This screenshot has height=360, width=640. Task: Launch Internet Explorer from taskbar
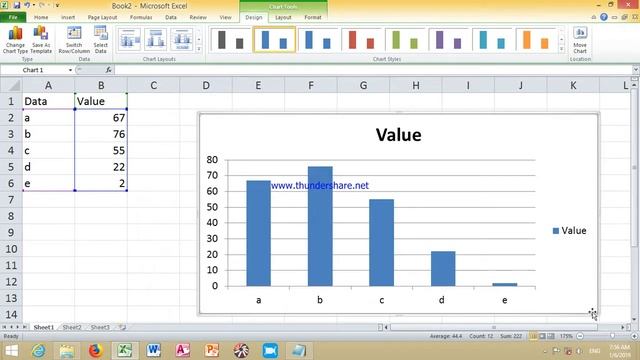pyautogui.click(x=38, y=351)
